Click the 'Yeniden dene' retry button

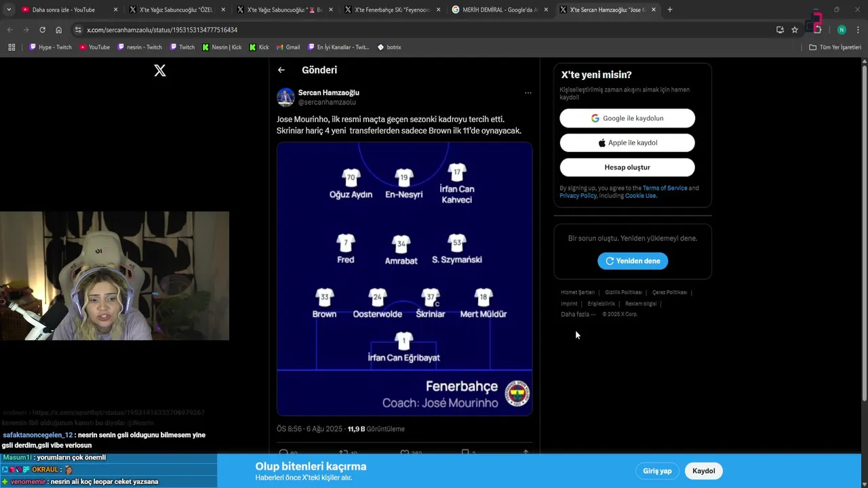[633, 261]
